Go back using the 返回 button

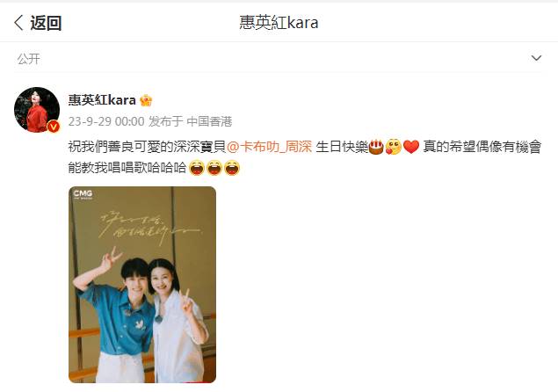38,23
